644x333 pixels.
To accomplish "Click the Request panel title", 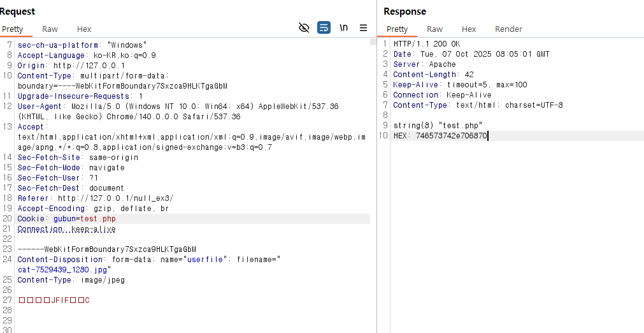I will 17,11.
